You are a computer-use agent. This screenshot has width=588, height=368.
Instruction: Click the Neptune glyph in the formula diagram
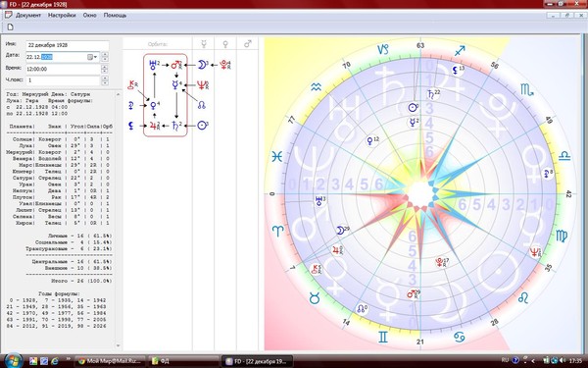(203, 85)
